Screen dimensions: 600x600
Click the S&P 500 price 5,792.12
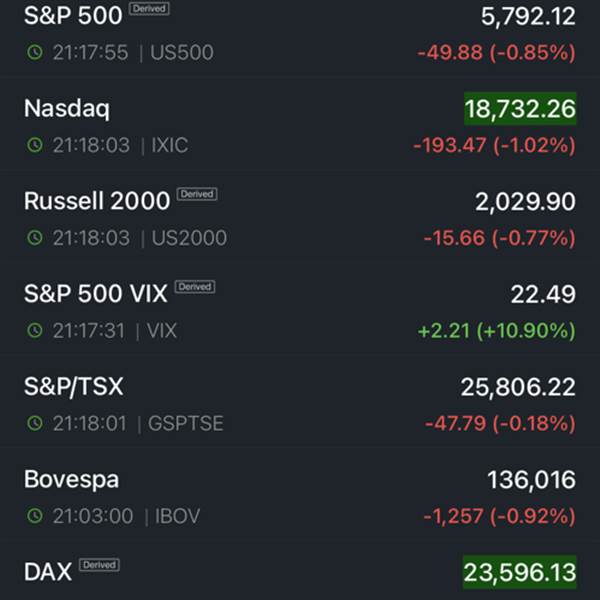tap(528, 16)
